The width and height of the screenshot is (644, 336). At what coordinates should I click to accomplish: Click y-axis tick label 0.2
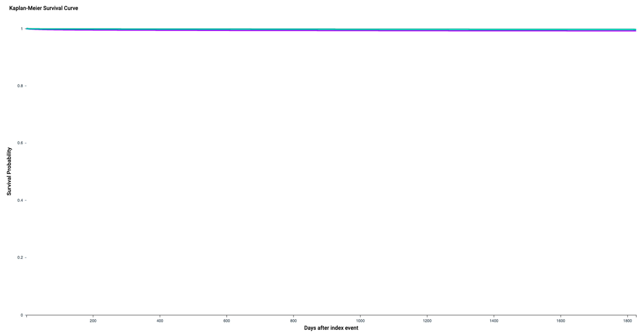pos(20,258)
